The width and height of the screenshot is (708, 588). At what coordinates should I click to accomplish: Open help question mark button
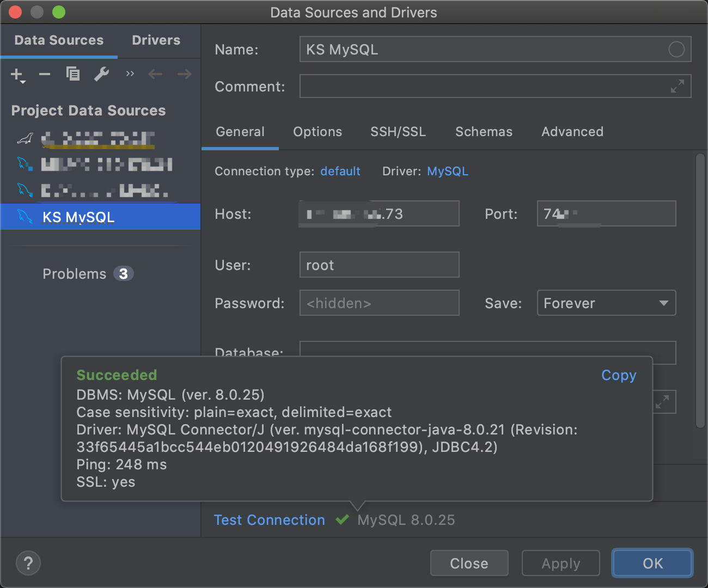(x=28, y=563)
